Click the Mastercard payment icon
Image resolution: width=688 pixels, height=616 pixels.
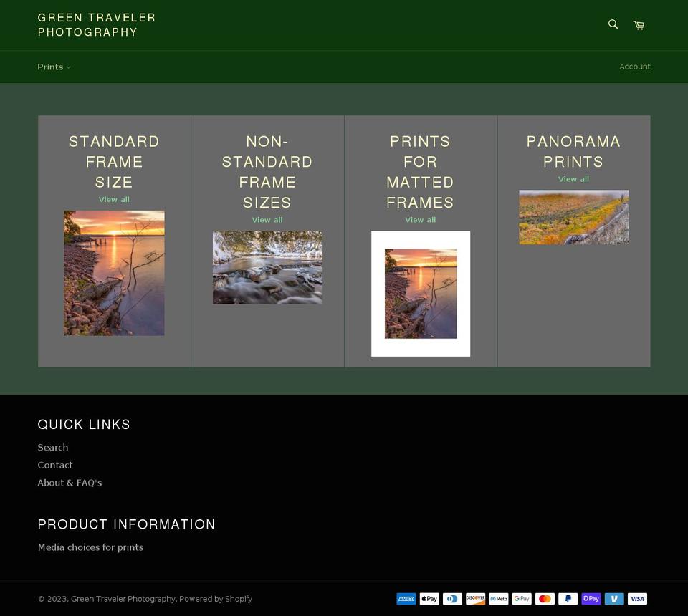click(545, 598)
